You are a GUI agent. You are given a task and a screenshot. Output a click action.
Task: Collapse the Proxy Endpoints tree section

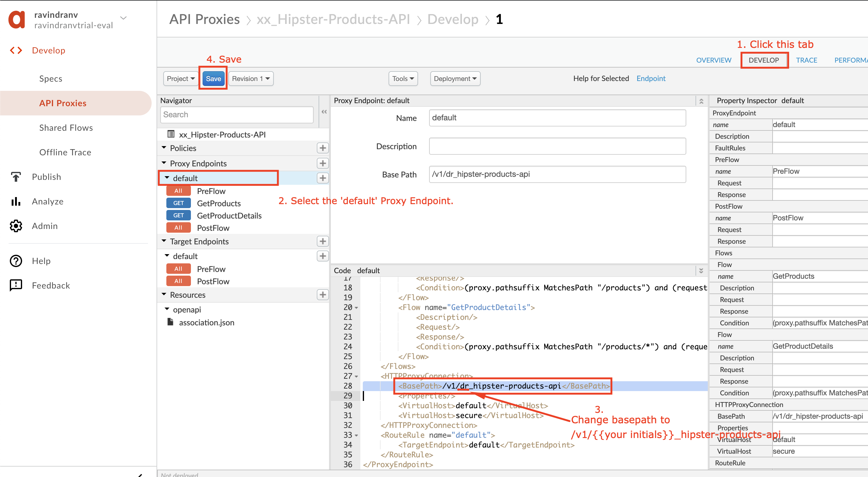(164, 163)
